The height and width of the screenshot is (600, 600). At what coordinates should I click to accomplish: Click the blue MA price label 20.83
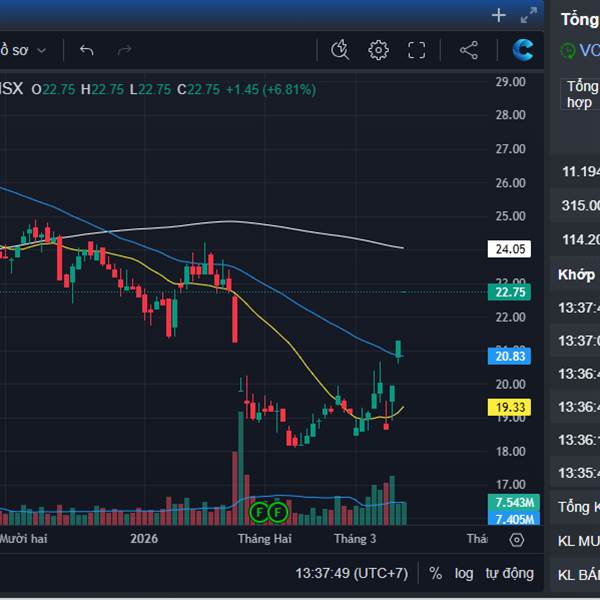click(511, 356)
